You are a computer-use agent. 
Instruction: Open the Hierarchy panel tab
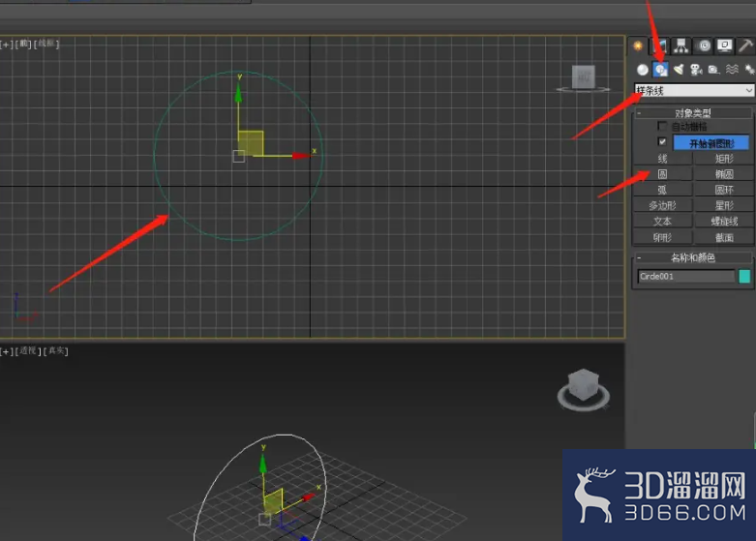point(681,46)
